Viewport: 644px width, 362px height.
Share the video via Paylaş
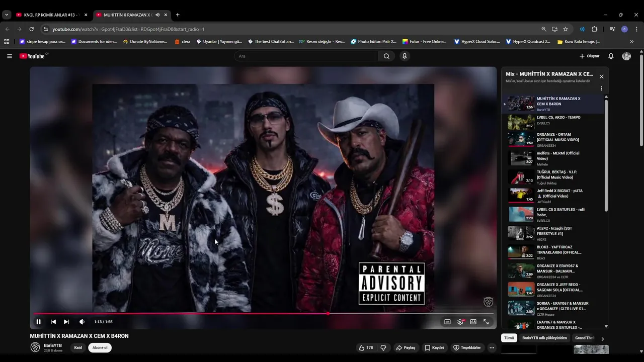click(x=406, y=347)
